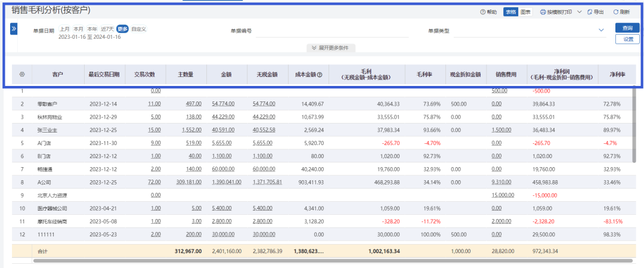Click the 单据编号 input field
This screenshot has width=644, height=268.
332,31
